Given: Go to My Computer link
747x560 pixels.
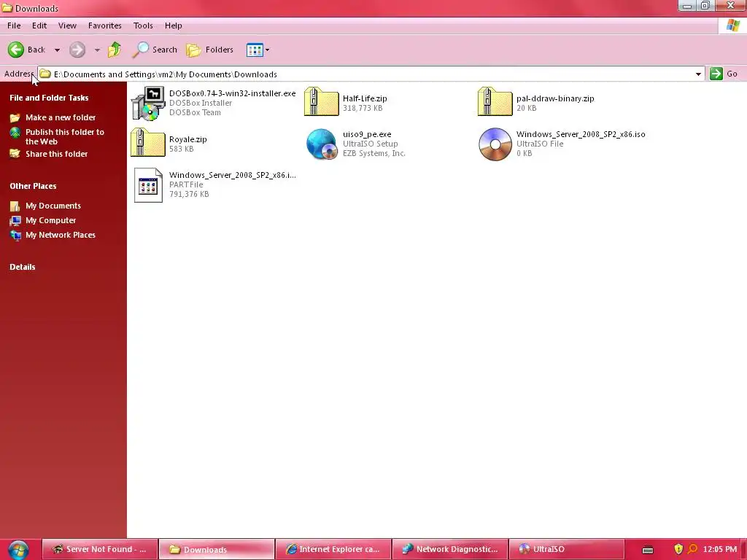Looking at the screenshot, I should pyautogui.click(x=51, y=220).
